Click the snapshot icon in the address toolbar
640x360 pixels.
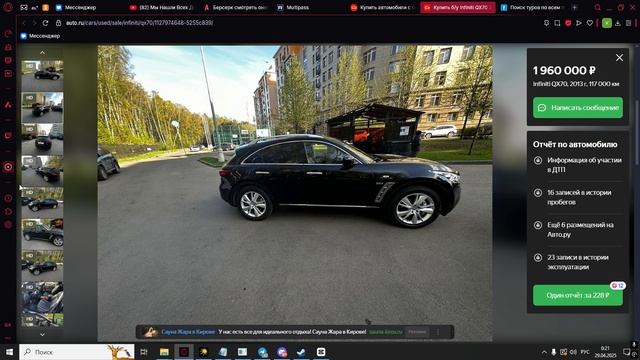pyautogui.click(x=557, y=23)
